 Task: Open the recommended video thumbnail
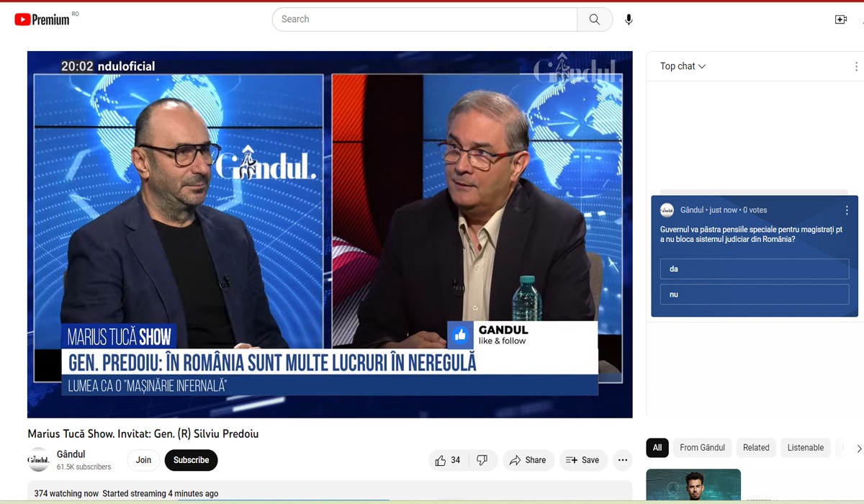693,485
